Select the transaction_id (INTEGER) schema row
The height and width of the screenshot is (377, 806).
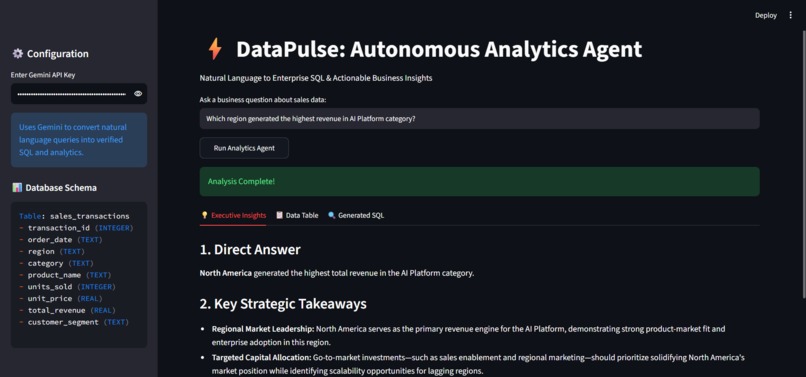pos(76,228)
